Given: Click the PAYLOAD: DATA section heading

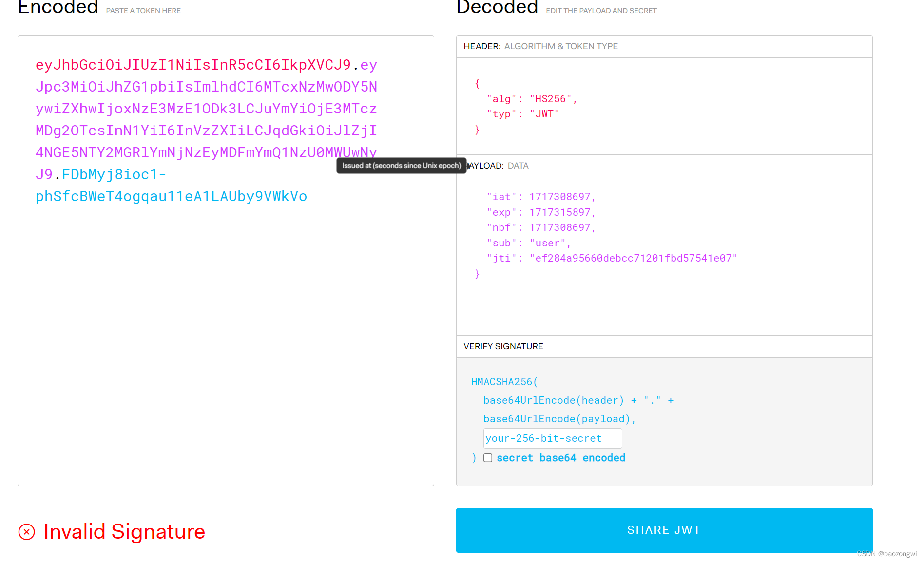Looking at the screenshot, I should pyautogui.click(x=497, y=166).
